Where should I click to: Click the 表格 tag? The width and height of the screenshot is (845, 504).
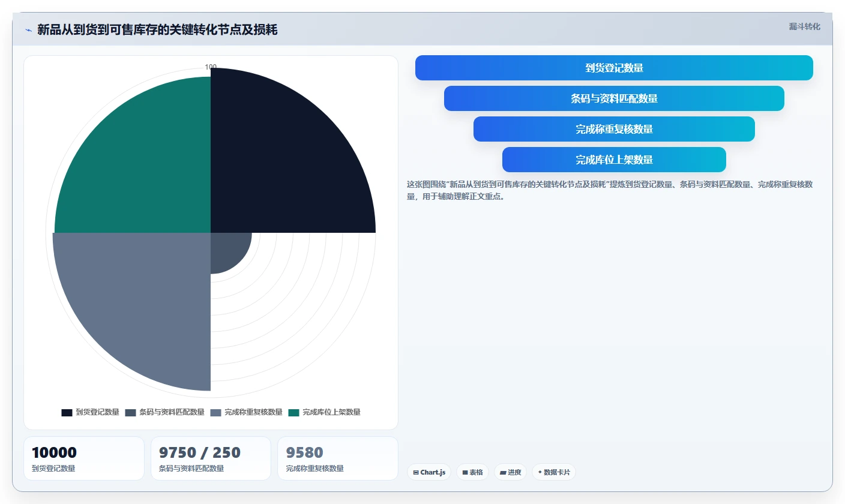473,472
